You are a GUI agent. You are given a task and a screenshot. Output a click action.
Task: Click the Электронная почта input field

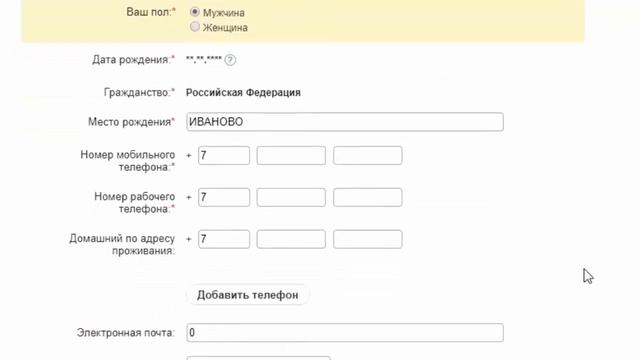pyautogui.click(x=345, y=333)
